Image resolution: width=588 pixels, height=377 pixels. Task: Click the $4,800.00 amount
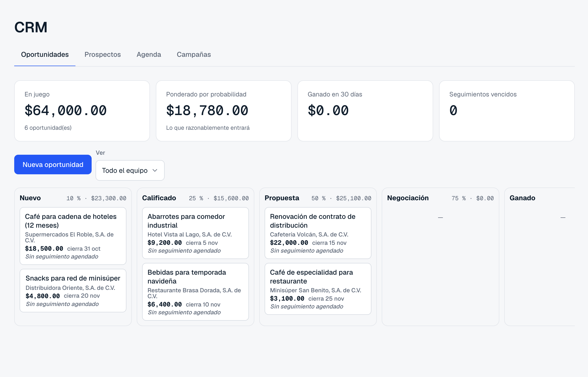coord(43,296)
